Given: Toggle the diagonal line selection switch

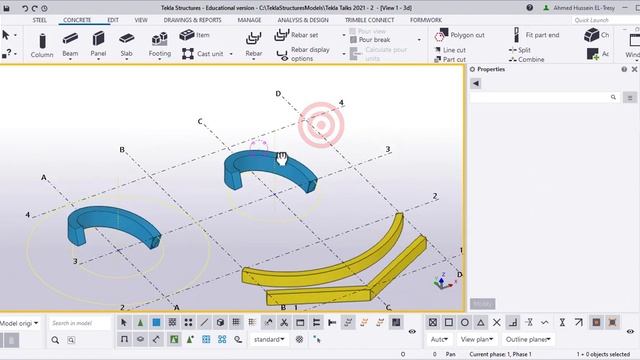Looking at the screenshot, I should [204, 323].
